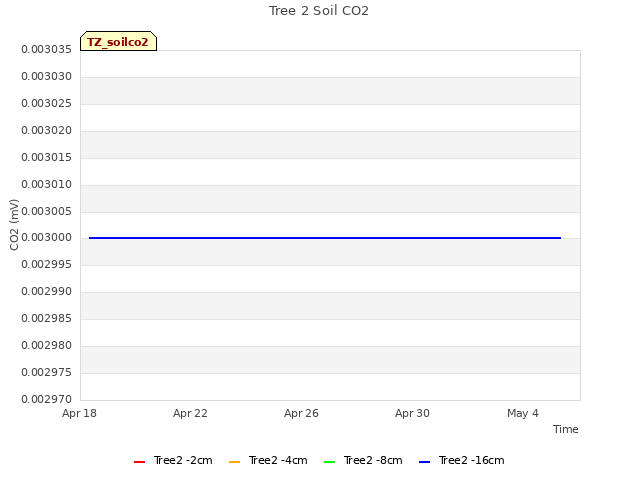Click the 0.002990 y-axis label
640x480 pixels.
click(x=47, y=291)
